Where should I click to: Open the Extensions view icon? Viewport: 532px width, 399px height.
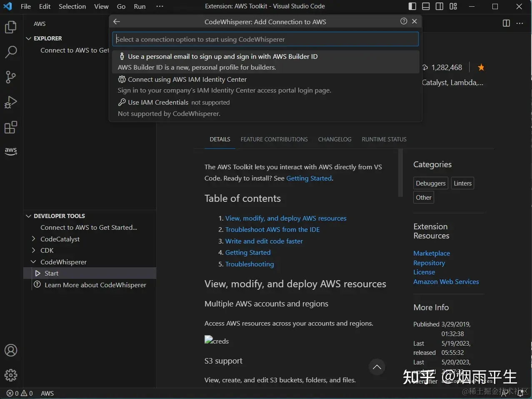coord(10,127)
